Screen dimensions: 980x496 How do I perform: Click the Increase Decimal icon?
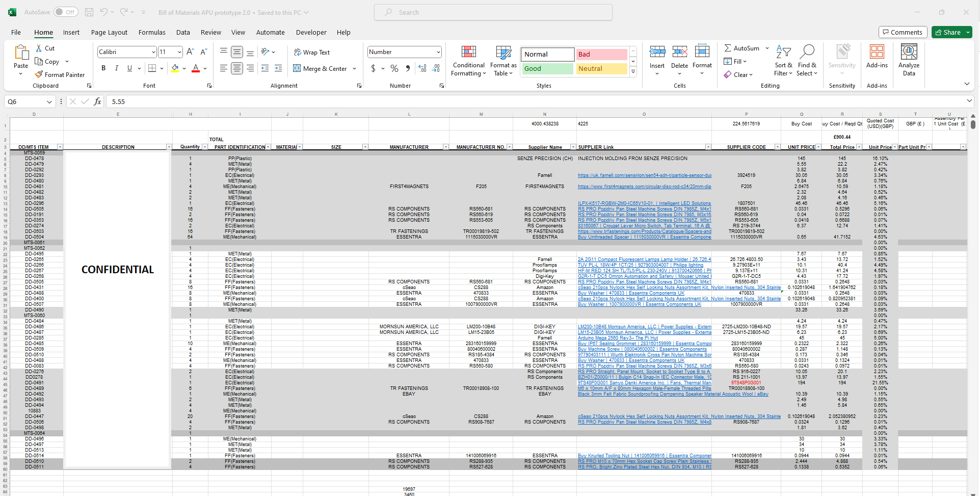point(422,68)
